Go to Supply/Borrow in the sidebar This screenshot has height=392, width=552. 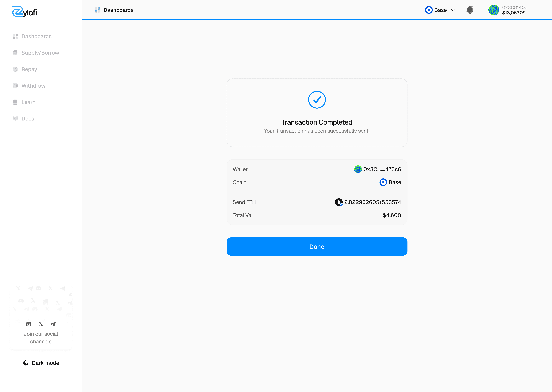40,53
